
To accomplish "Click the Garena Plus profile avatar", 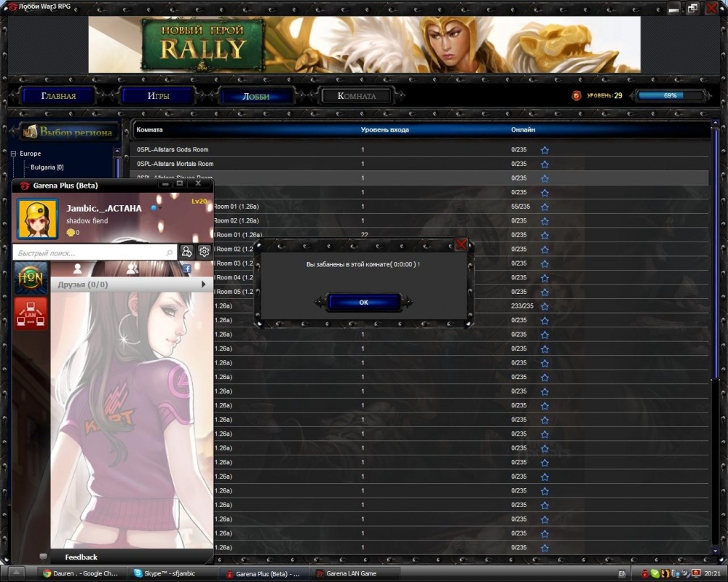I will (38, 218).
